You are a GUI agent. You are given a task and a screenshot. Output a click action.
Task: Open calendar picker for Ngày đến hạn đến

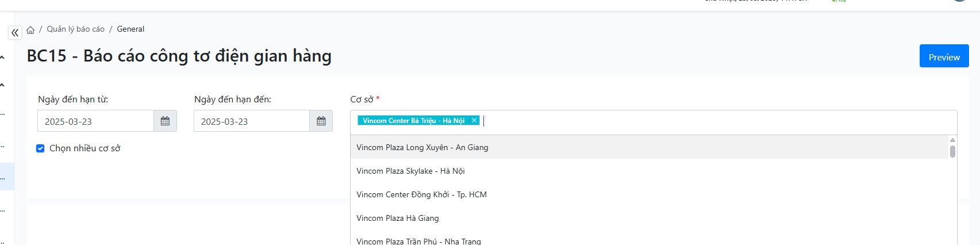click(x=321, y=121)
